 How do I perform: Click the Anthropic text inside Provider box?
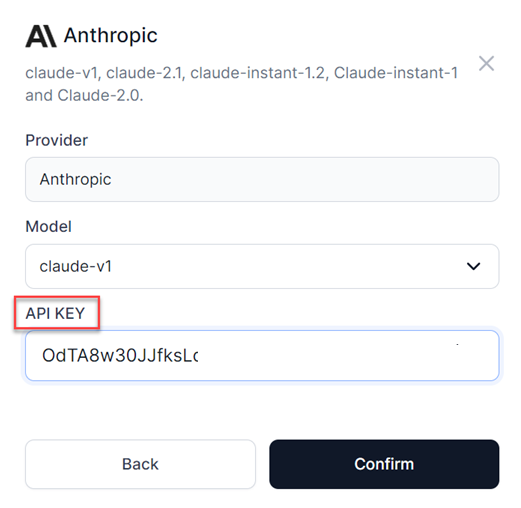point(75,180)
